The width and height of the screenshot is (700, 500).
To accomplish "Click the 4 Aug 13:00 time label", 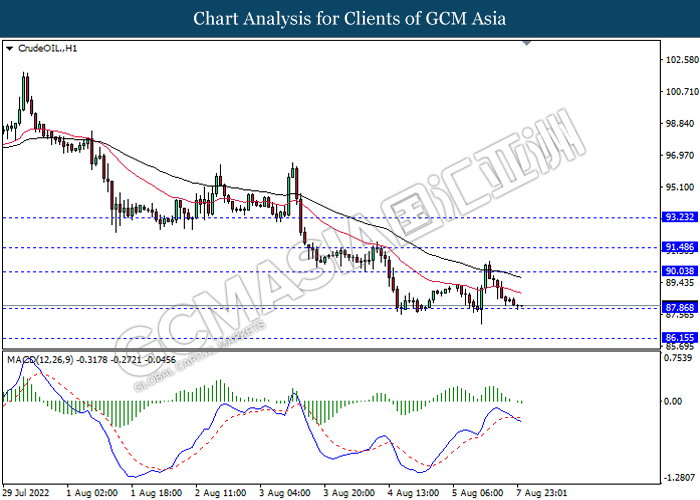I will coord(413,493).
